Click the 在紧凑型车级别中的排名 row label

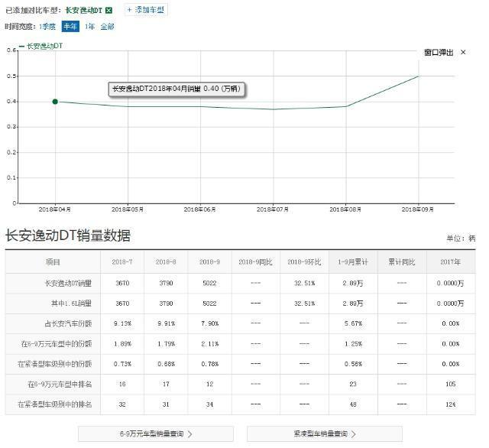click(55, 404)
